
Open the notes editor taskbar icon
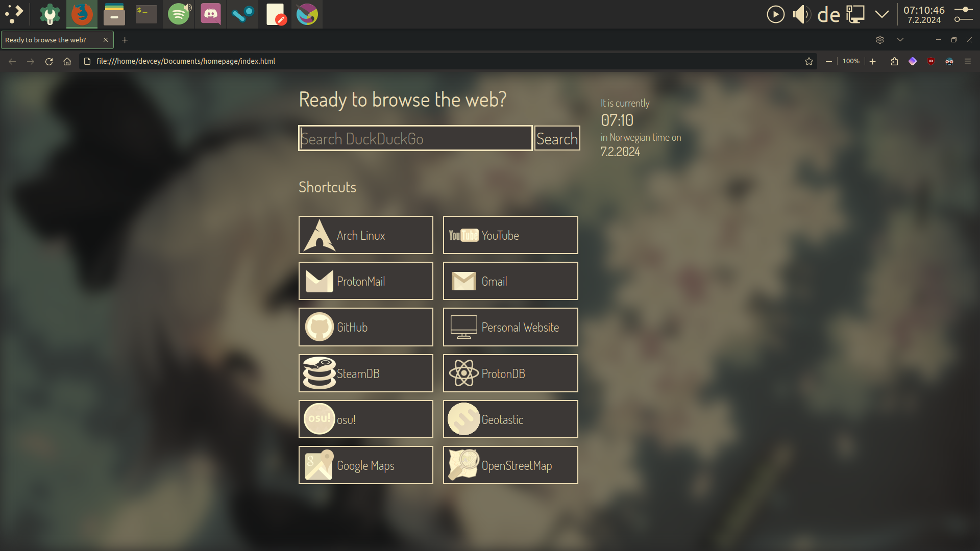point(276,14)
